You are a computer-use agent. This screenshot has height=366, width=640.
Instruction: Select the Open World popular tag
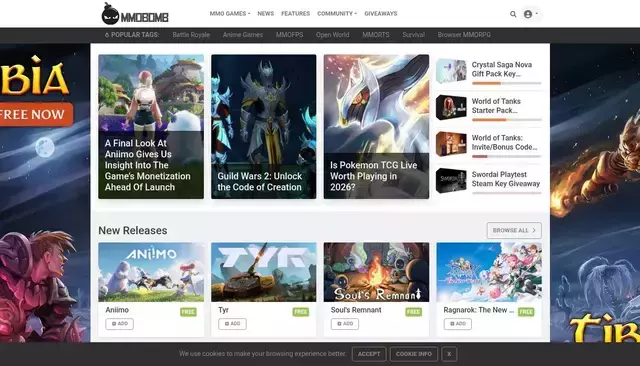pos(333,35)
